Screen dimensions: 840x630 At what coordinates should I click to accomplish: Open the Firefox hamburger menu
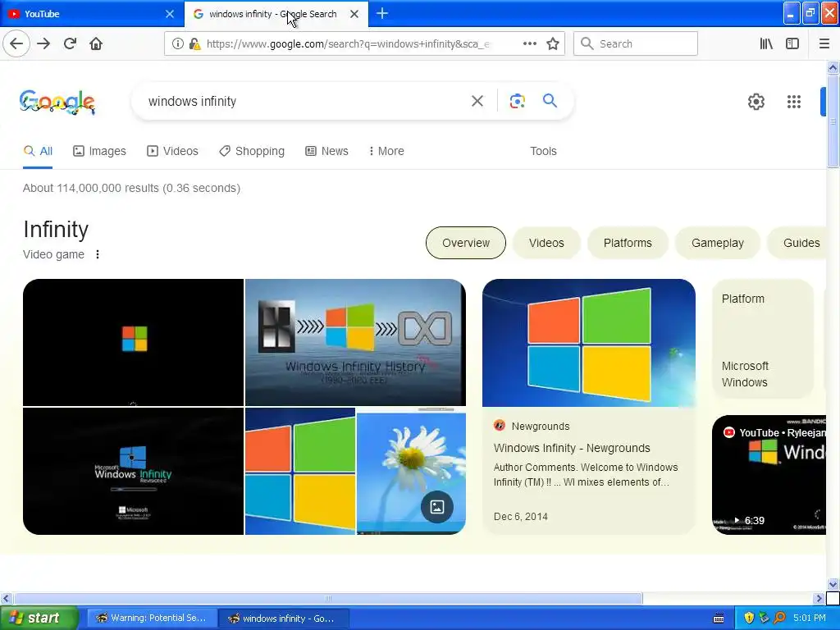coord(824,44)
